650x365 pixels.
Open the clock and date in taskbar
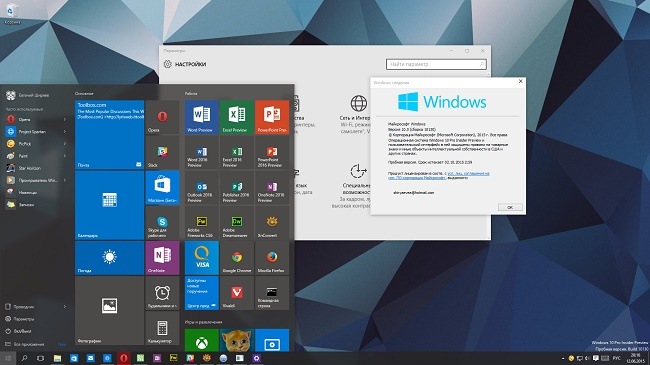pyautogui.click(x=635, y=358)
